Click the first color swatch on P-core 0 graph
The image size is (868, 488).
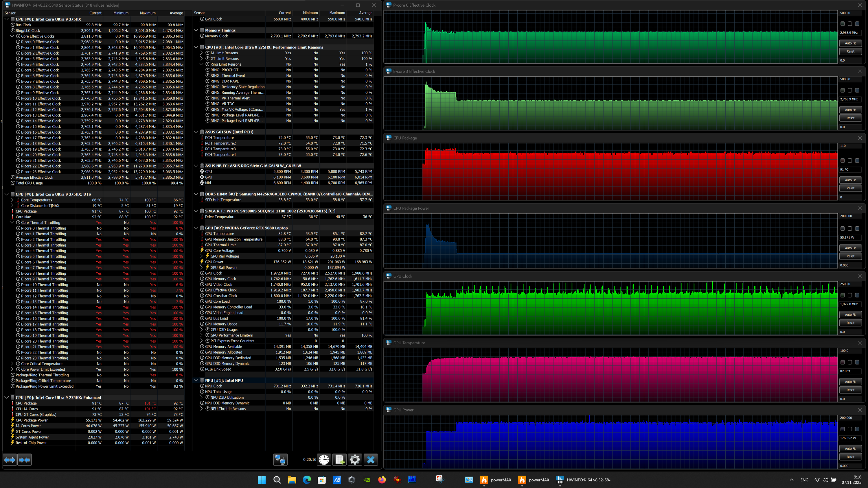842,24
